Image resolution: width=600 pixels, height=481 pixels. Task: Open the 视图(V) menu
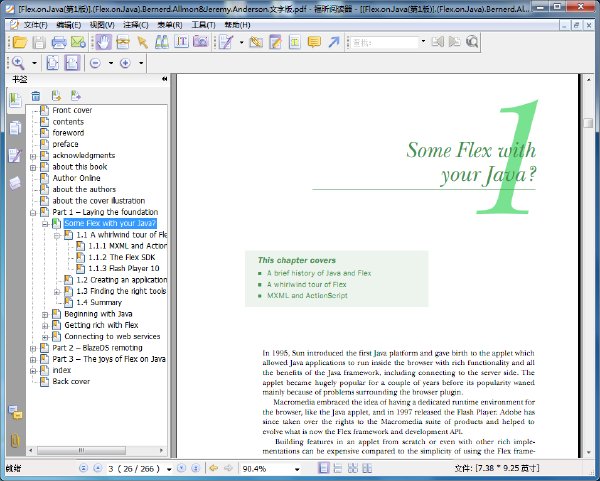pos(102,25)
